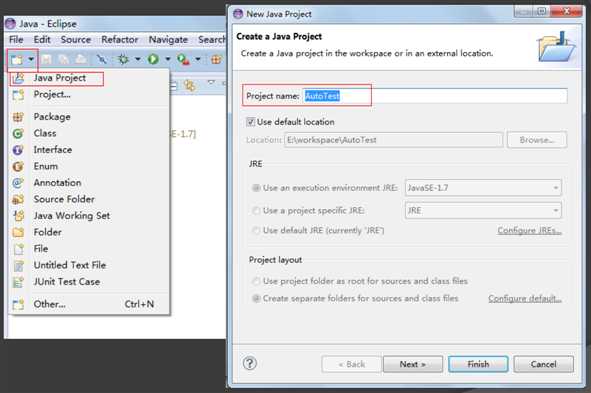Open the Search menu in Eclipse
The image size is (591, 393).
coord(211,40)
